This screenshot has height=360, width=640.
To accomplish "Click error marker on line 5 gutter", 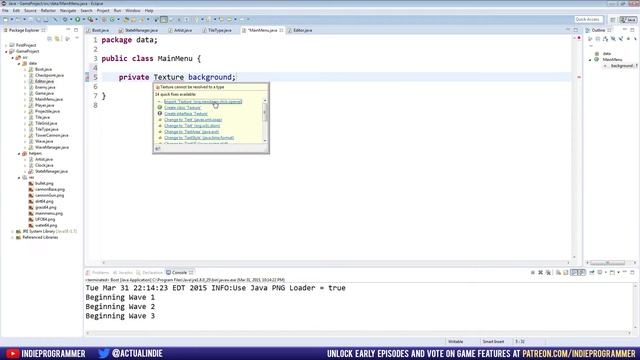I will tap(87, 77).
